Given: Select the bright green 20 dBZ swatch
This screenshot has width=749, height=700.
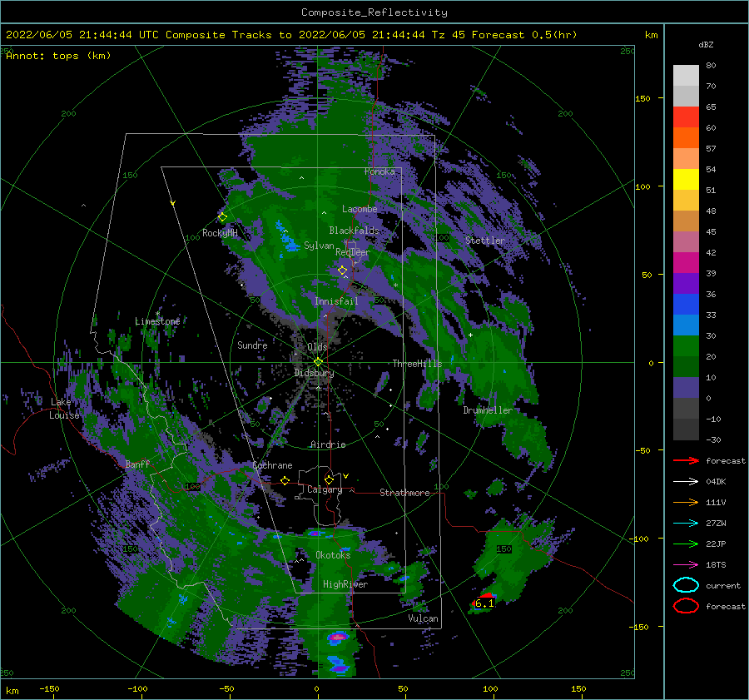Looking at the screenshot, I should pyautogui.click(x=686, y=346).
